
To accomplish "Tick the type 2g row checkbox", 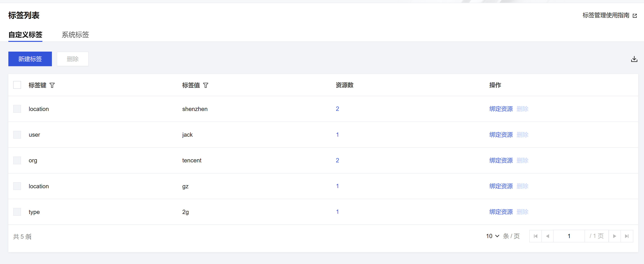I will point(17,212).
